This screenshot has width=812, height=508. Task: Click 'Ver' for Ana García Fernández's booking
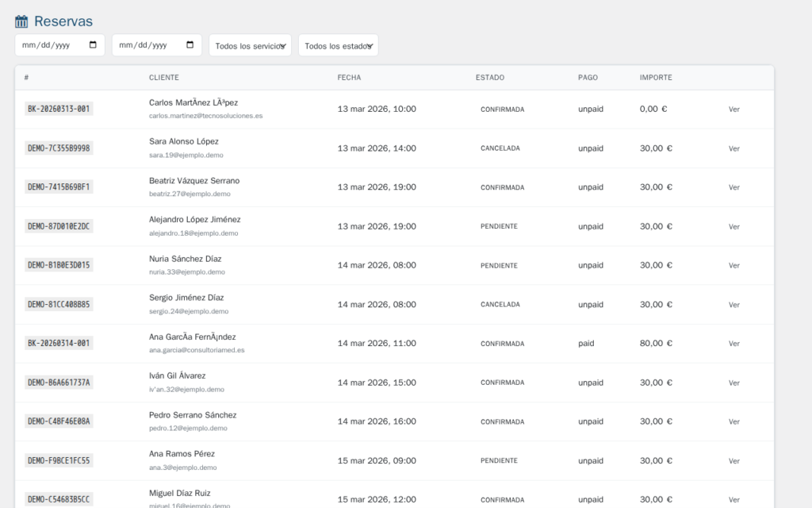point(733,343)
